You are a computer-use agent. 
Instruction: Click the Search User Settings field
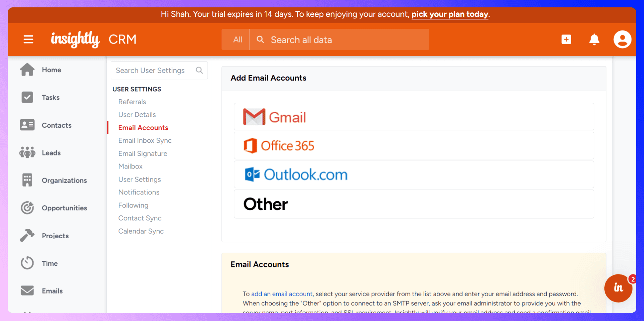pos(159,70)
